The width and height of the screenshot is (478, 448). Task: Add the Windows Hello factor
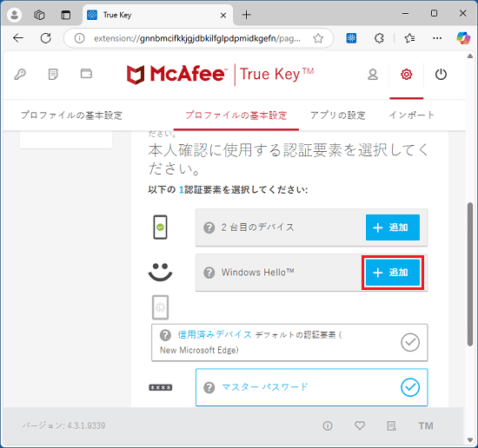click(393, 273)
